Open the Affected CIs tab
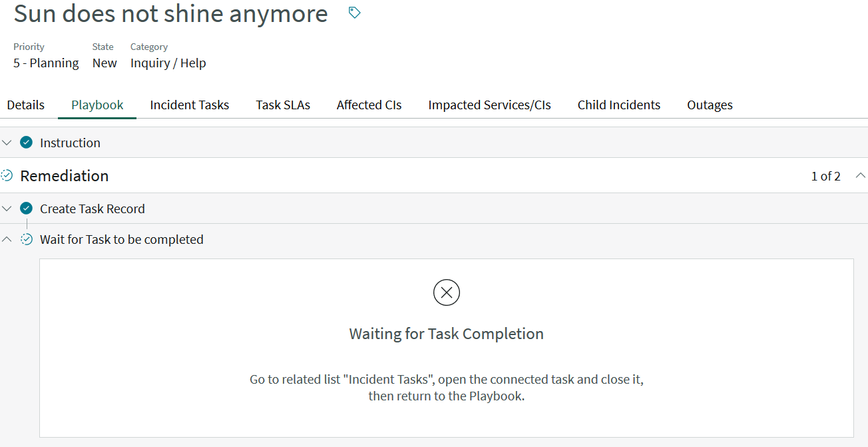868x447 pixels. (x=369, y=105)
